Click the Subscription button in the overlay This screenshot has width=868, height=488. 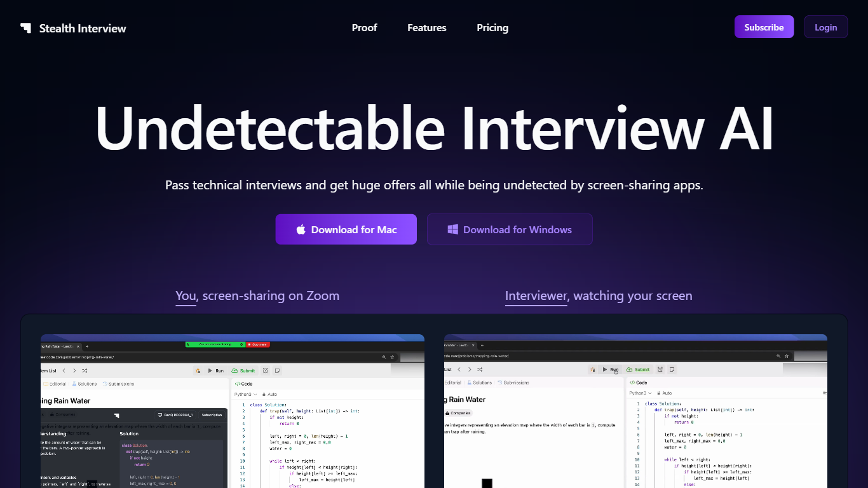(x=212, y=415)
